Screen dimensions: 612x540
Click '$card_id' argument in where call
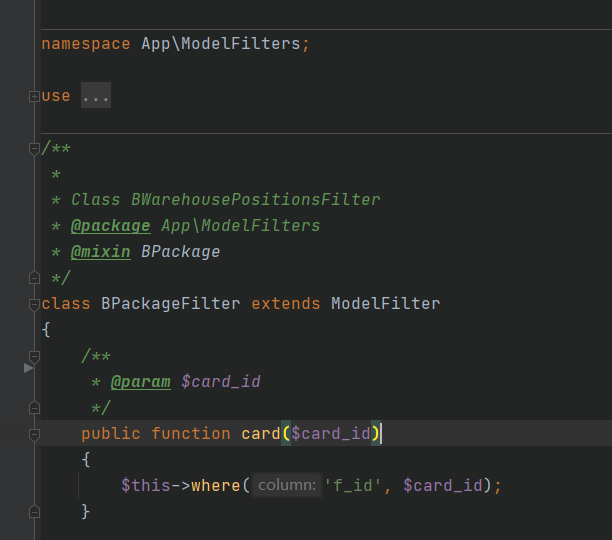pyautogui.click(x=443, y=485)
